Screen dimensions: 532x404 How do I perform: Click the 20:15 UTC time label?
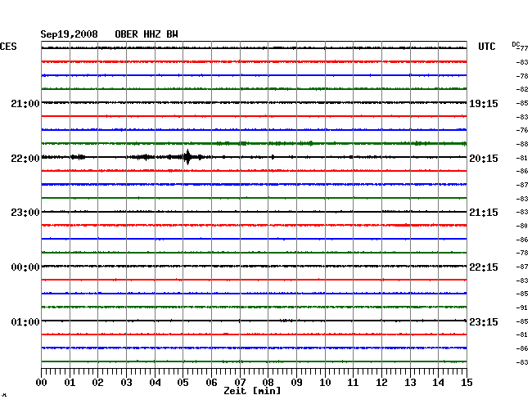point(484,159)
